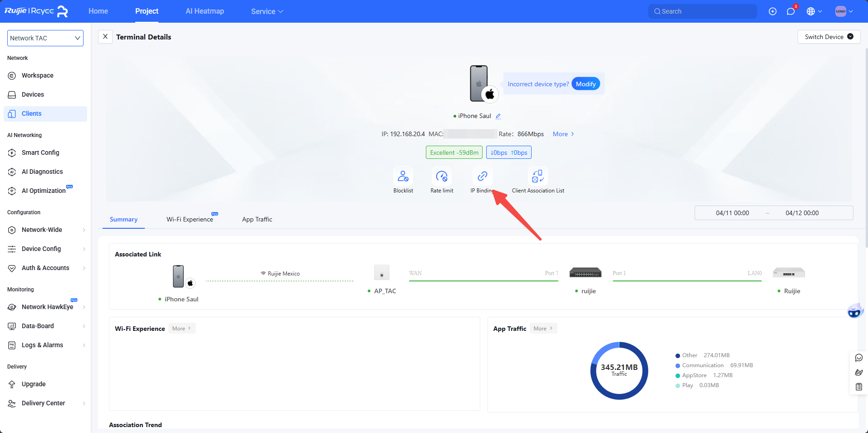Expand Logs & Alarms menu
868x433 pixels.
click(x=45, y=345)
